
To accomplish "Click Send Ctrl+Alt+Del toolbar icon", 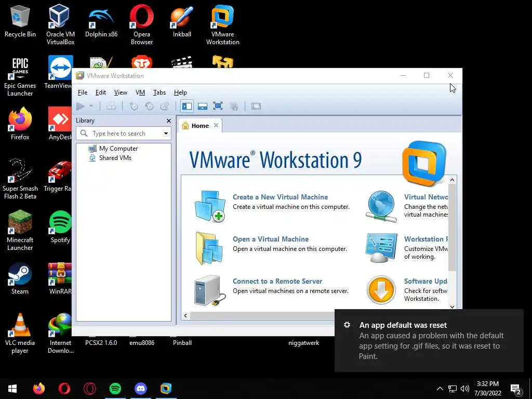I will [111, 106].
